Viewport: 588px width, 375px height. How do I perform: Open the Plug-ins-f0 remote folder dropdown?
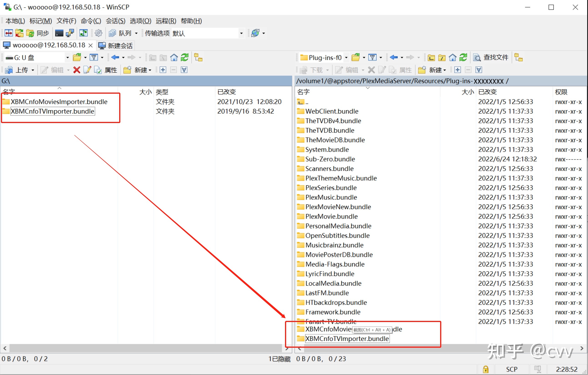[x=346, y=58]
